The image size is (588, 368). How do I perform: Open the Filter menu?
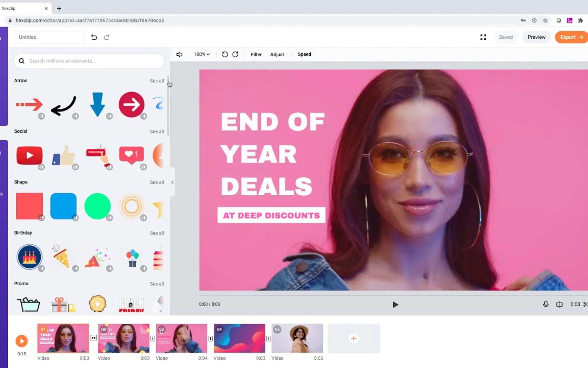point(256,54)
